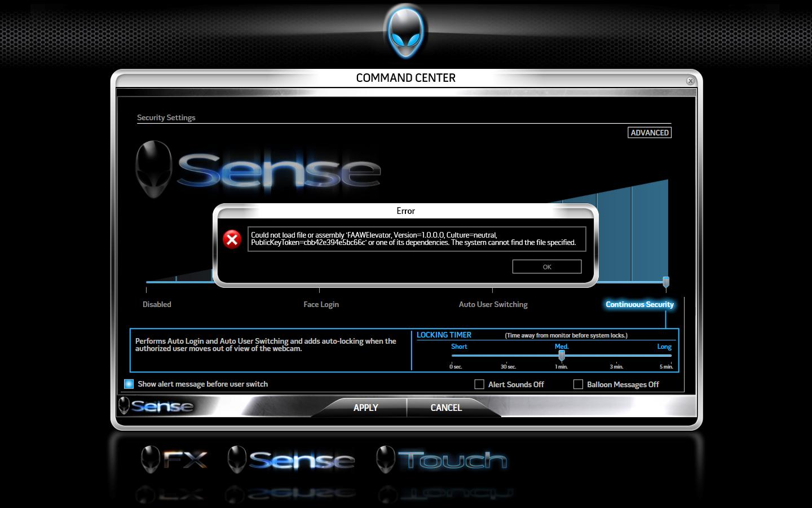Click the Continuous Security description text

[266, 345]
